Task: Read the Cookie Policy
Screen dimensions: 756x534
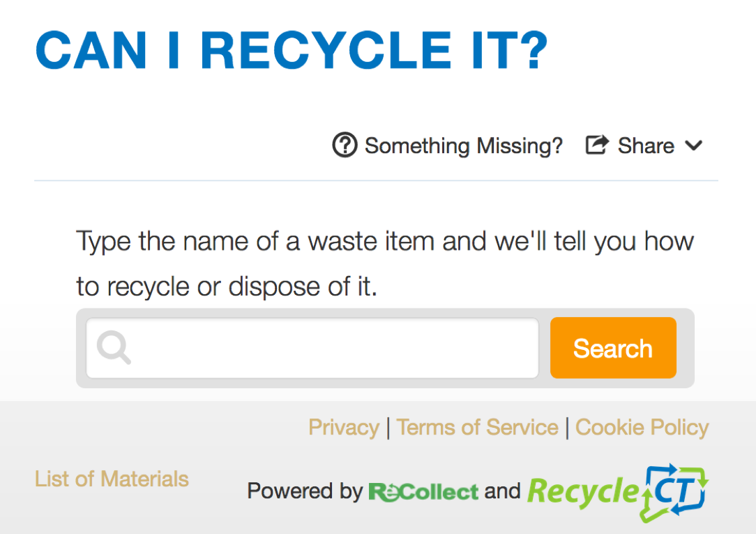Action: coord(641,427)
